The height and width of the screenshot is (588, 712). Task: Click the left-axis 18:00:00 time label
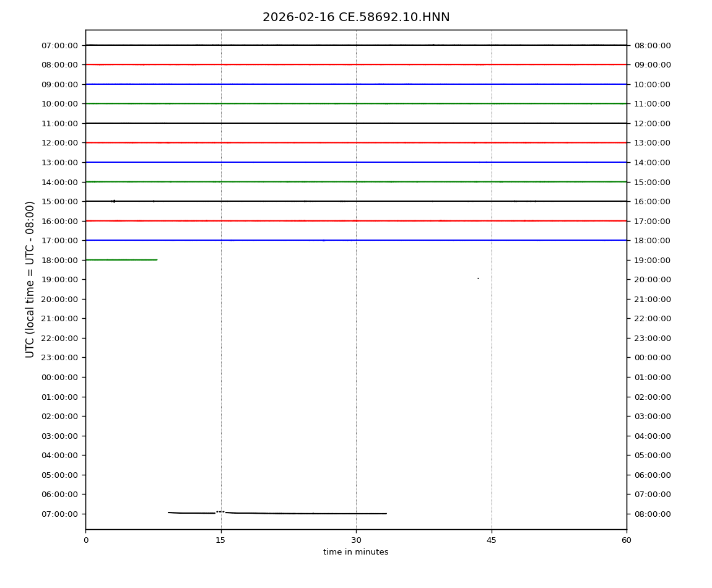click(x=59, y=260)
